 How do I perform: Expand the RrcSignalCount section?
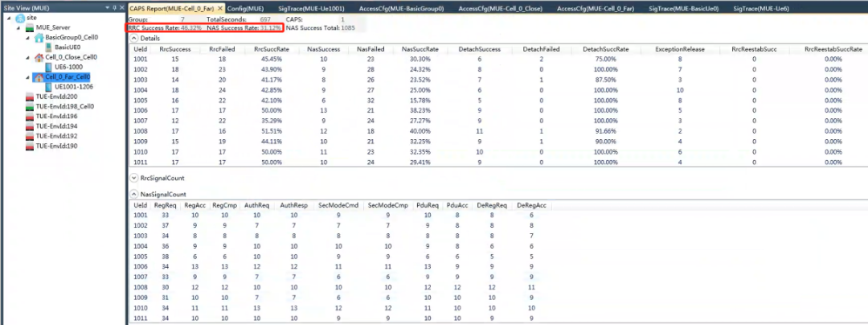(x=134, y=176)
